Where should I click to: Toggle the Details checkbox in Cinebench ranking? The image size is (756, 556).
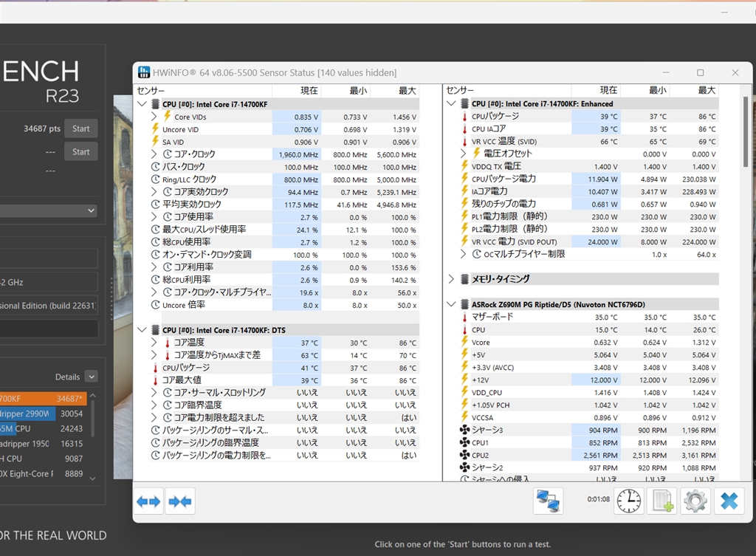[91, 377]
